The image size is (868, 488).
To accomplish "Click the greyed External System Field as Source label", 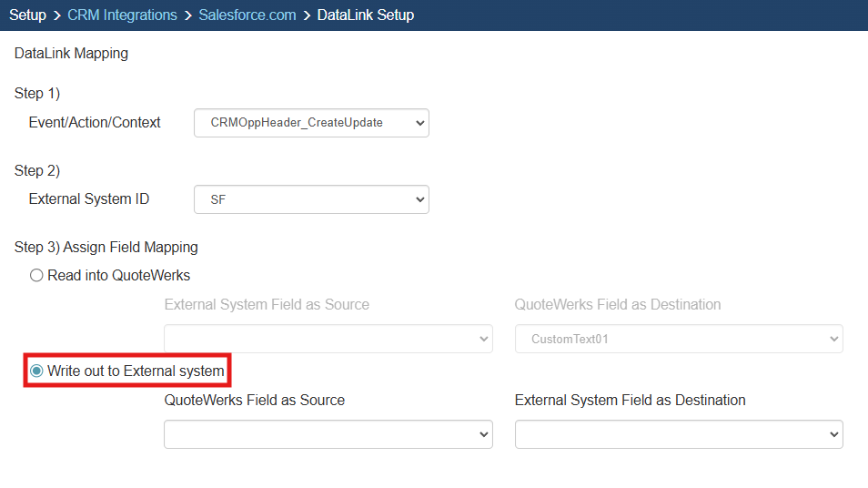I will coord(267,304).
